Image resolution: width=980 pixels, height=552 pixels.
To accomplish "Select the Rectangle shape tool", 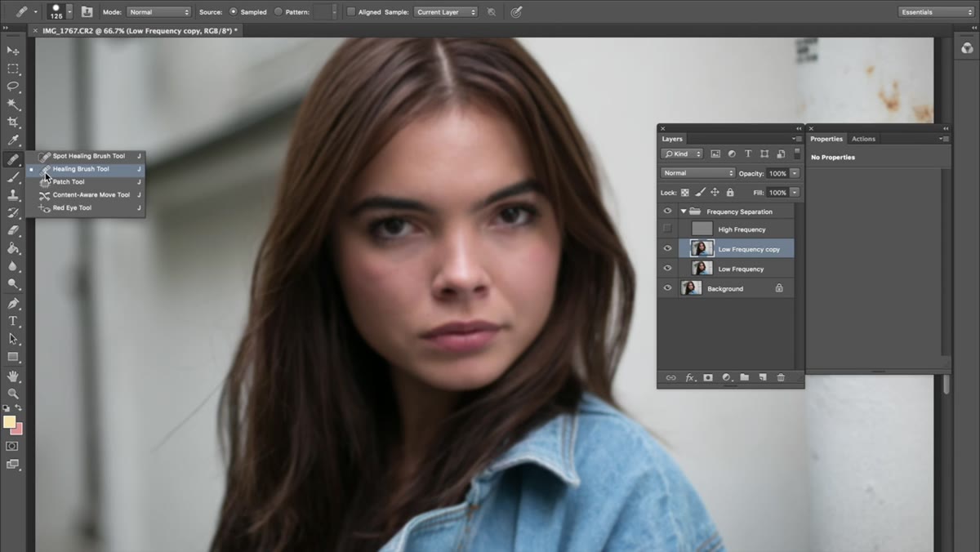I will pos(13,357).
